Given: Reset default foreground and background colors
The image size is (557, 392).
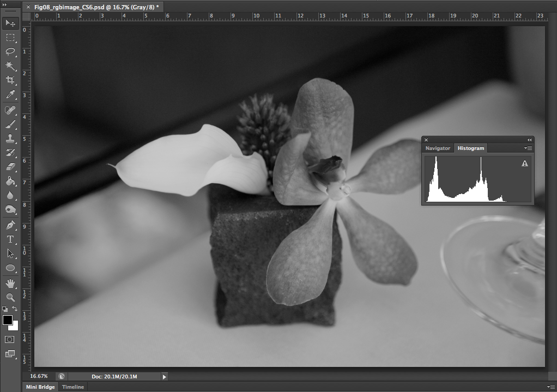Looking at the screenshot, I should point(5,309).
